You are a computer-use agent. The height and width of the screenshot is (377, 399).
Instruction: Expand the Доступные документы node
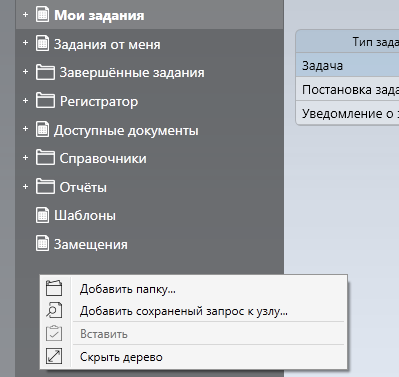[25, 129]
